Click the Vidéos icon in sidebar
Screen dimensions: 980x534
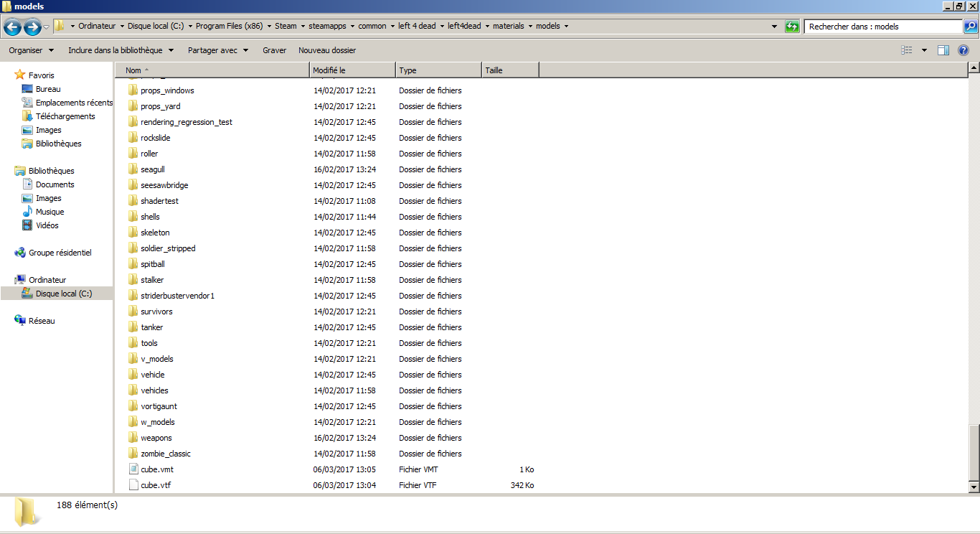27,225
